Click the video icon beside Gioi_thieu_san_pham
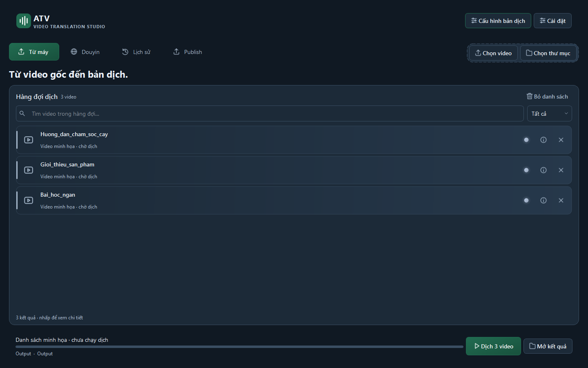 click(29, 170)
